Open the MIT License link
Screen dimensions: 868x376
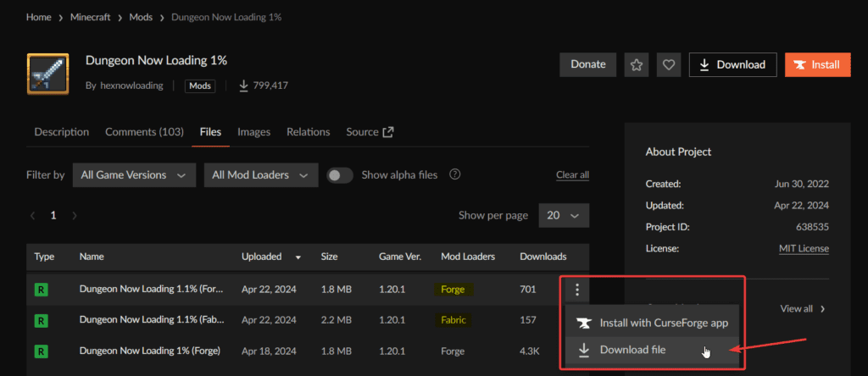(804, 248)
